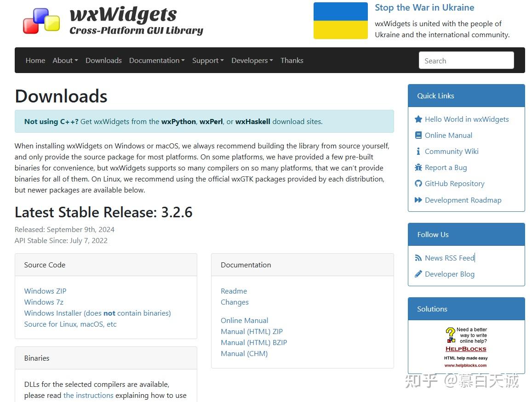532x402 pixels.
Task: View the Changes documentation link
Action: (x=235, y=302)
